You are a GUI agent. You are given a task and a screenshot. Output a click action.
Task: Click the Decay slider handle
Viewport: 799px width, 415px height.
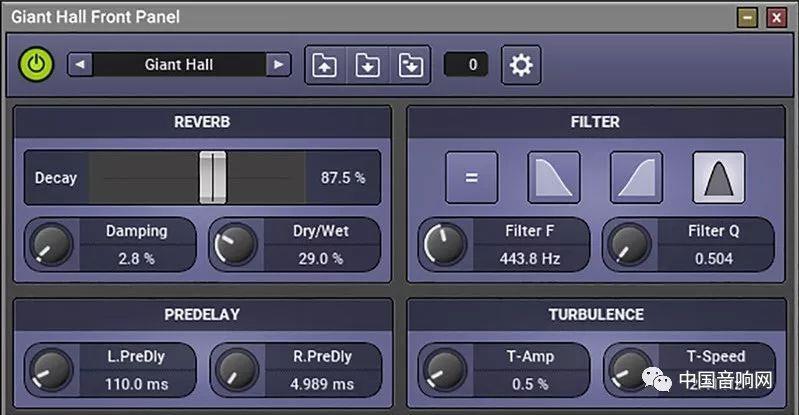212,178
